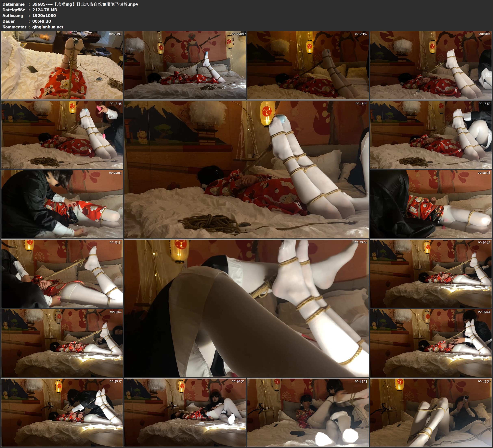
Task: Select the large 00:15:18 preview frame
Action: pyautogui.click(x=246, y=169)
